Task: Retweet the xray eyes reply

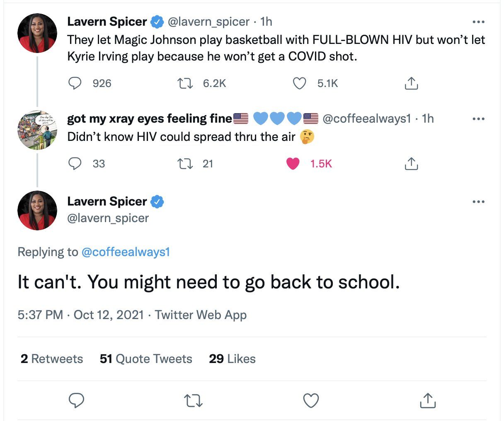Action: coord(185,163)
